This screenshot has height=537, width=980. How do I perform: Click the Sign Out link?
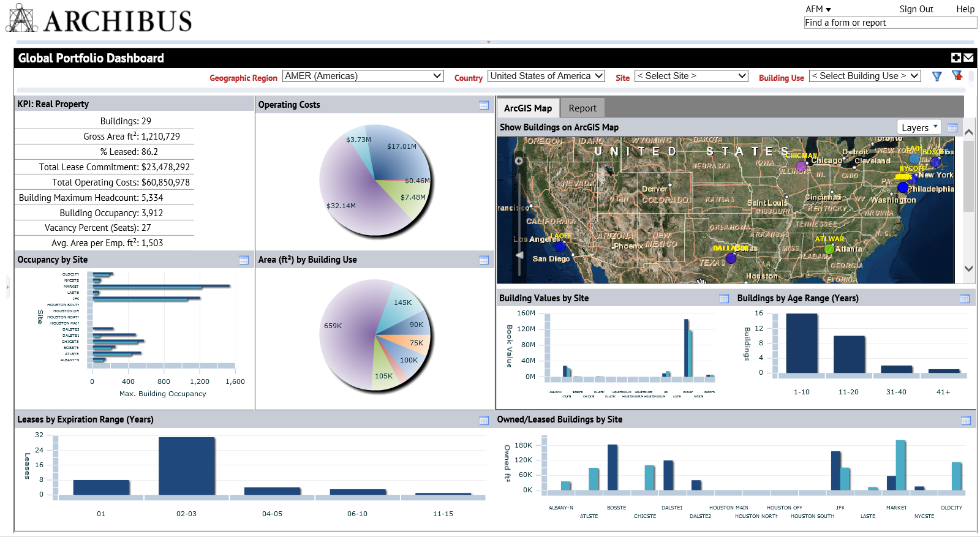coord(916,9)
